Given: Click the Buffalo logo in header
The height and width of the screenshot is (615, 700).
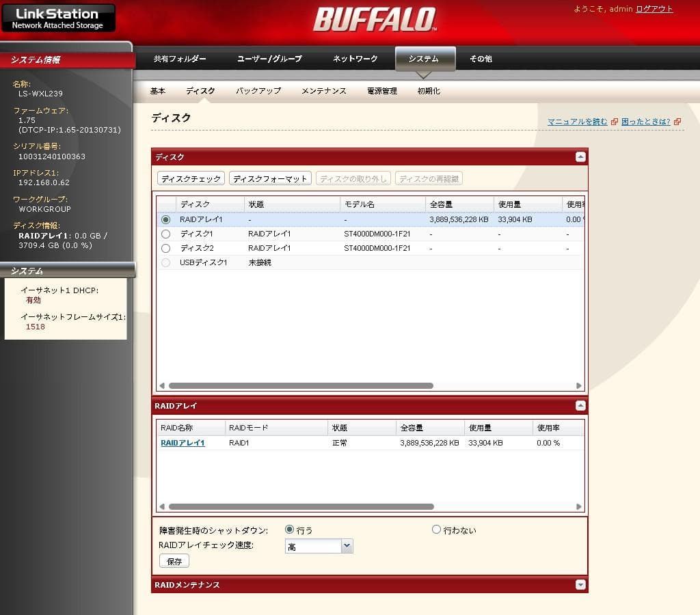Looking at the screenshot, I should coord(375,20).
